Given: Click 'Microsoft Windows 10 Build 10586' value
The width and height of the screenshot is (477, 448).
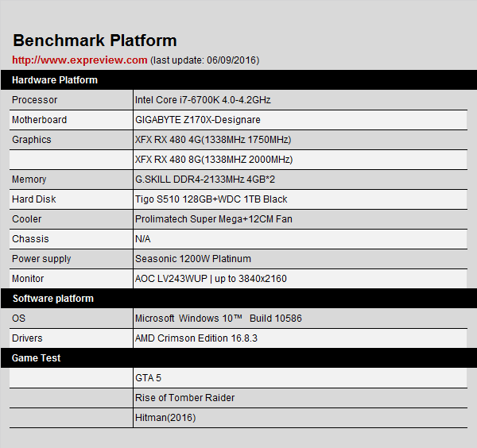Looking at the screenshot, I should (x=219, y=319).
